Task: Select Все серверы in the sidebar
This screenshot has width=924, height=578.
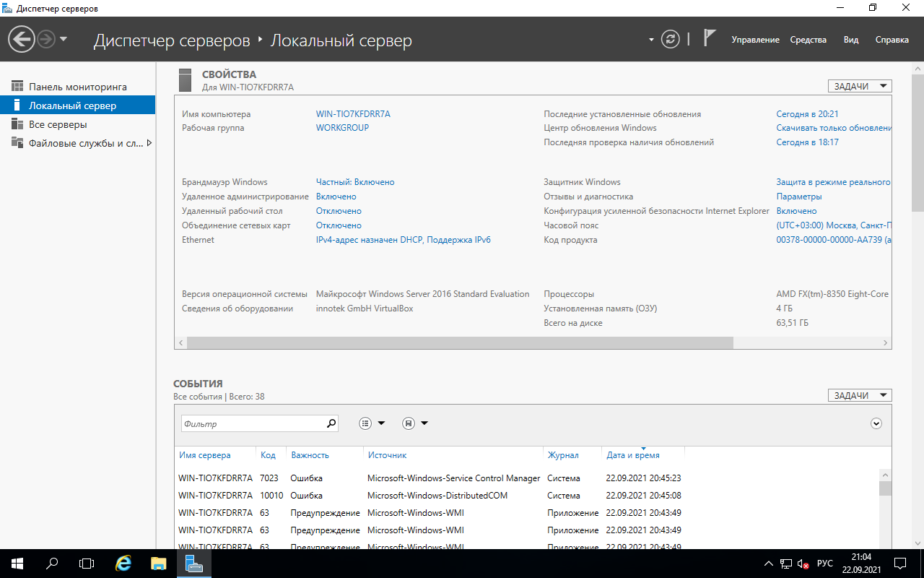Action: (78, 124)
